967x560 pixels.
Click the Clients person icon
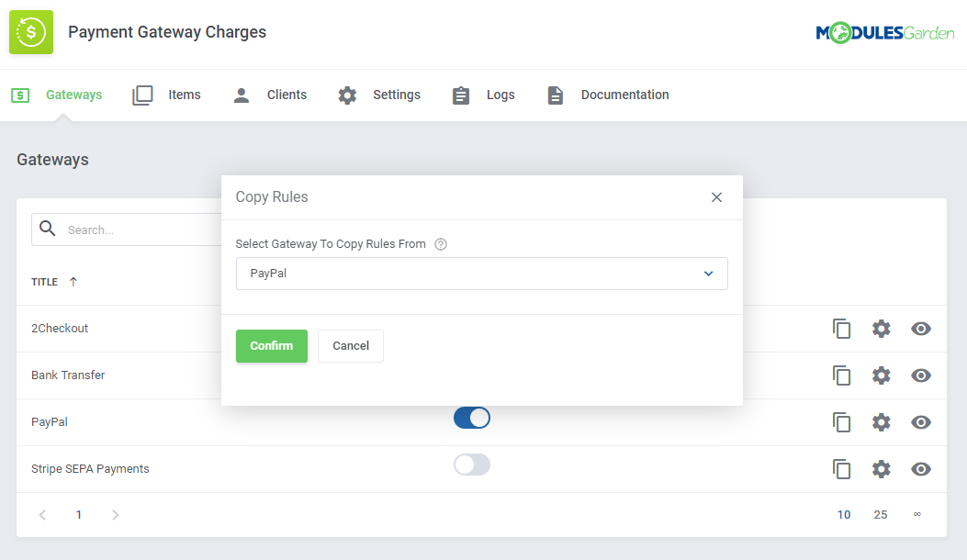coord(242,95)
